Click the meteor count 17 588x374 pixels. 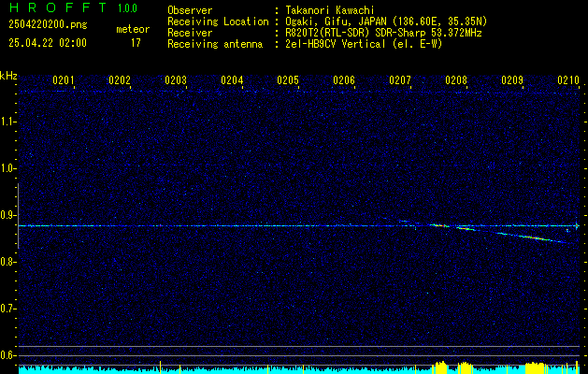tap(136, 43)
